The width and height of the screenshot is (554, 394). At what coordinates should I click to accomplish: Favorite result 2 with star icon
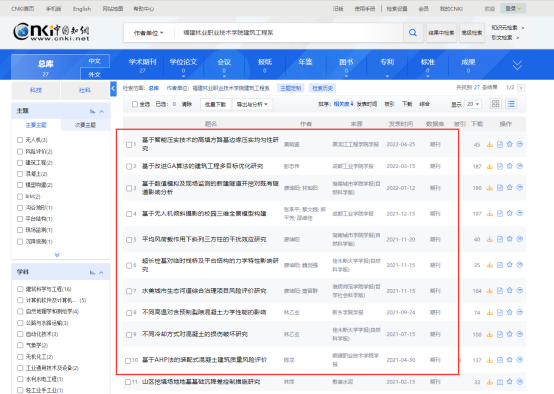tap(509, 166)
